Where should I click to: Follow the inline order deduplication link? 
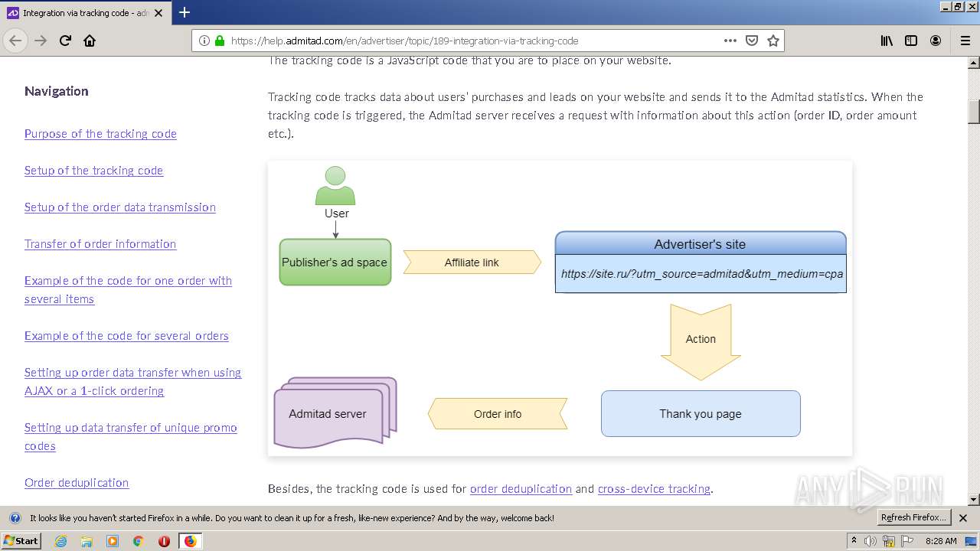[521, 489]
